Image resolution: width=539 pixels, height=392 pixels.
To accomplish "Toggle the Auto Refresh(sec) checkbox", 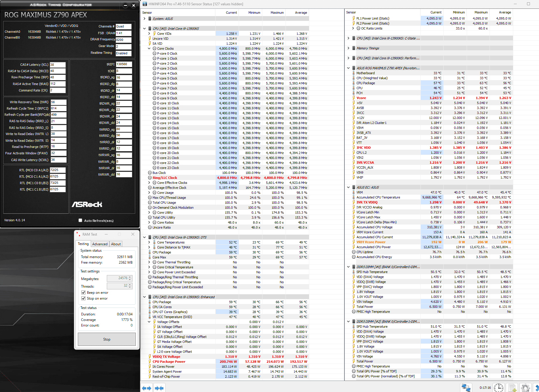I will tap(80, 220).
